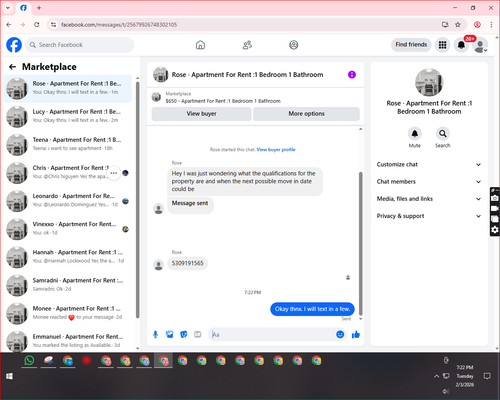Viewport: 500px width, 400px height.
Task: Click the address bar URL
Action: click(x=119, y=25)
